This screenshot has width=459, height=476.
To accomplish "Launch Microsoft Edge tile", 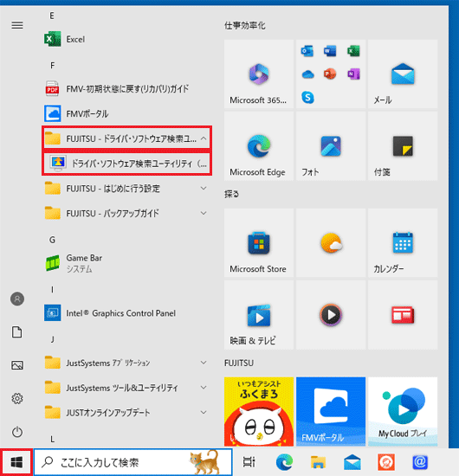I will pos(259,146).
